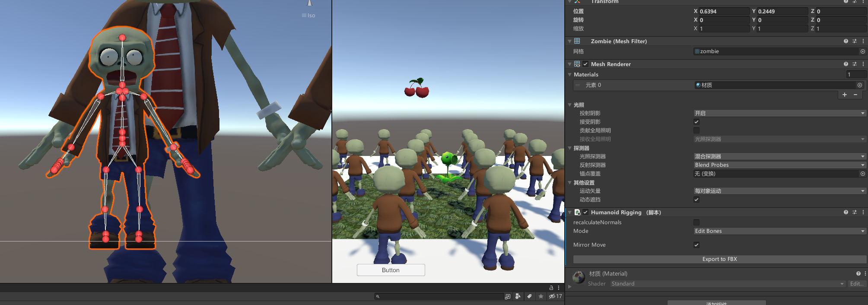Click the peashooter plant in Game view

click(448, 166)
